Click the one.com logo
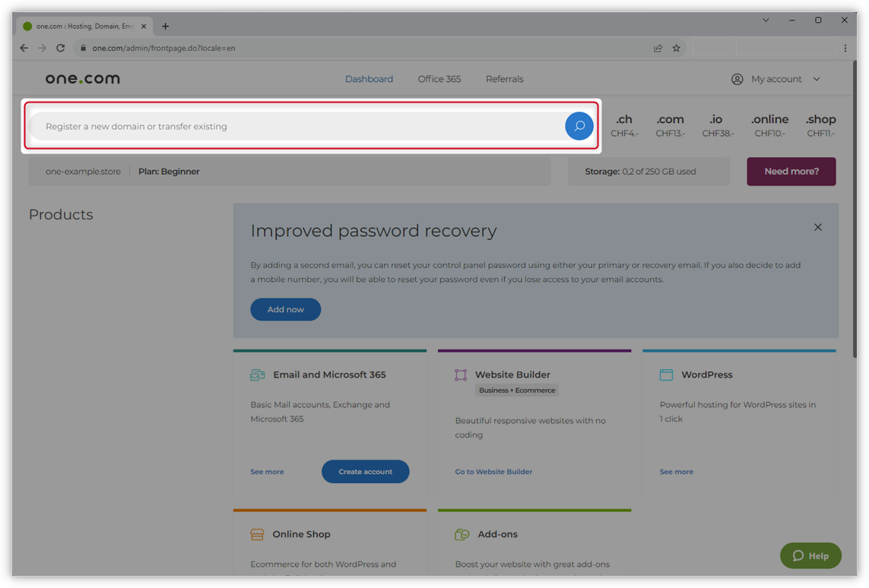The height and width of the screenshot is (588, 869). pyautogui.click(x=82, y=79)
